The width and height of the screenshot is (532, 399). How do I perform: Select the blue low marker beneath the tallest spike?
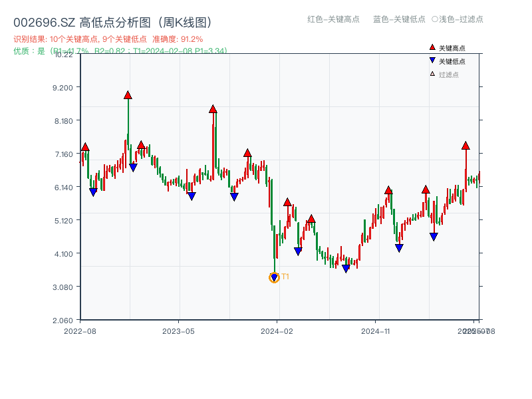point(133,168)
